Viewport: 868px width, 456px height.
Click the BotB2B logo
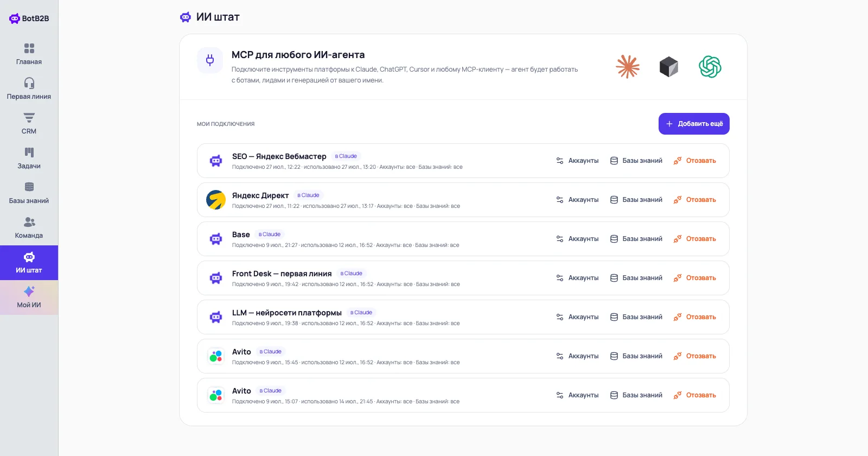29,18
